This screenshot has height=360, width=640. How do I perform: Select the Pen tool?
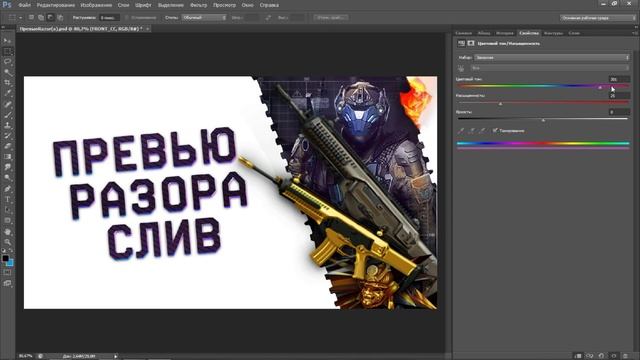[7, 189]
